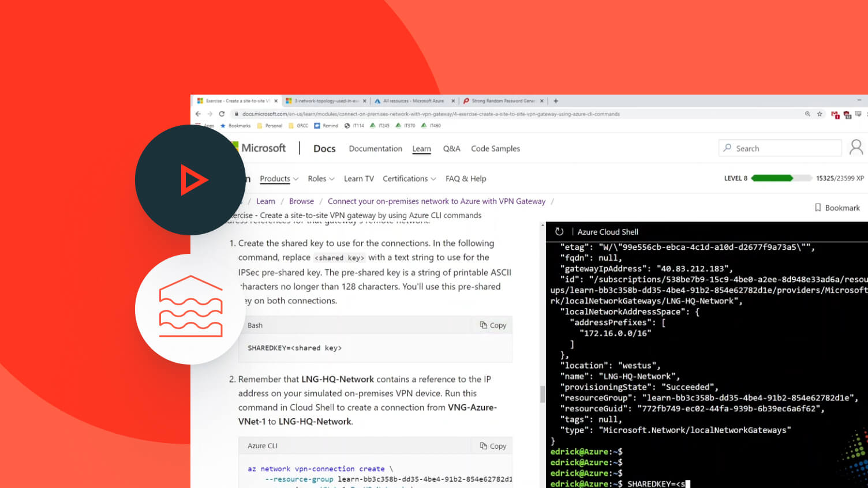Click the browser reload icon
Image resolution: width=868 pixels, height=488 pixels.
tap(222, 114)
